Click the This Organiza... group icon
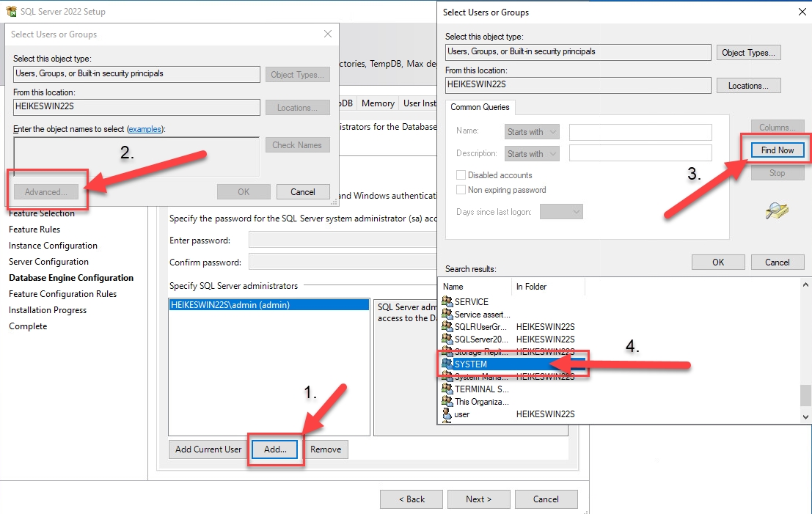This screenshot has height=514, width=812. pos(447,400)
